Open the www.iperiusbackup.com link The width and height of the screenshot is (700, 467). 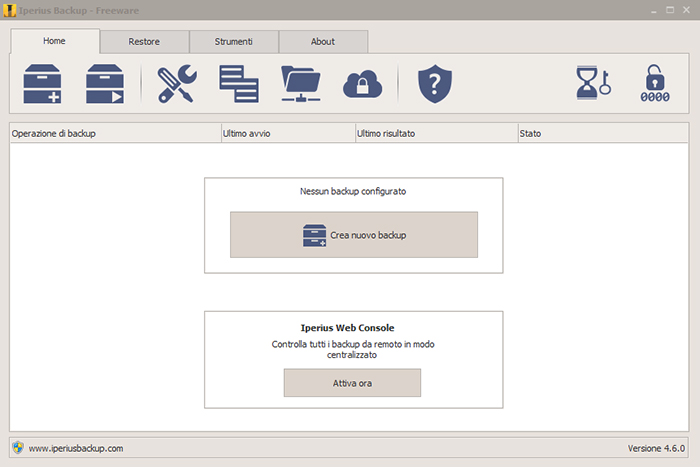(76, 448)
